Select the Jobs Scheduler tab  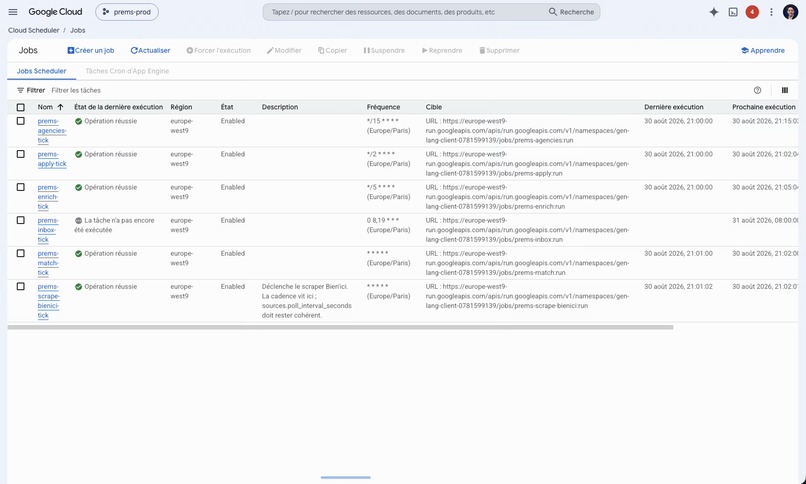42,71
